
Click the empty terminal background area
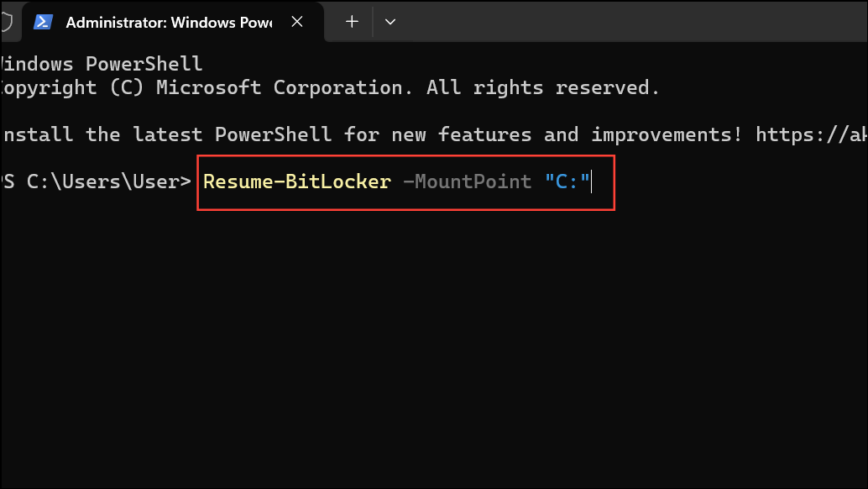click(420, 353)
